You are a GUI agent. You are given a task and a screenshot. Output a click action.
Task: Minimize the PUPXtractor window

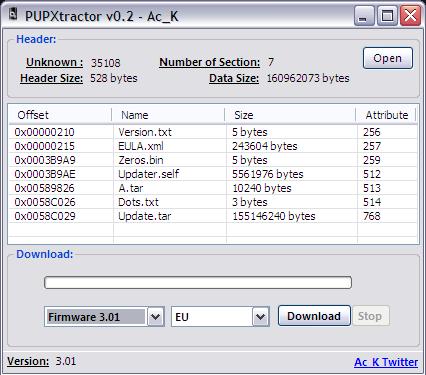coord(364,16)
